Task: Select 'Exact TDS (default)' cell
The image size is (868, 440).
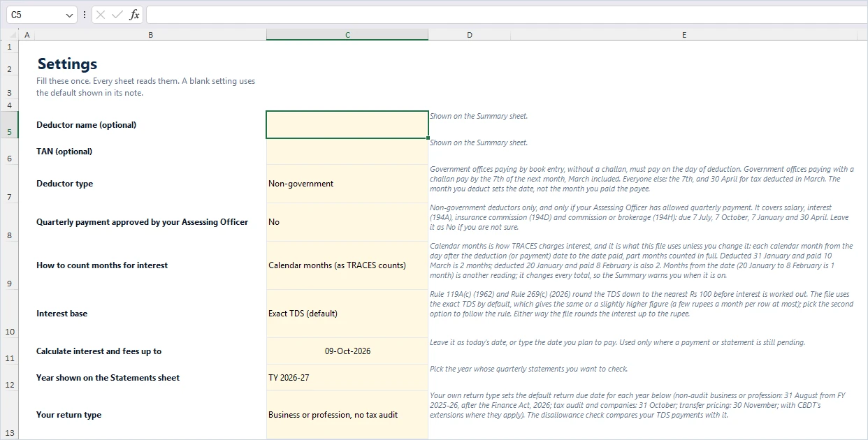Action: coord(347,314)
